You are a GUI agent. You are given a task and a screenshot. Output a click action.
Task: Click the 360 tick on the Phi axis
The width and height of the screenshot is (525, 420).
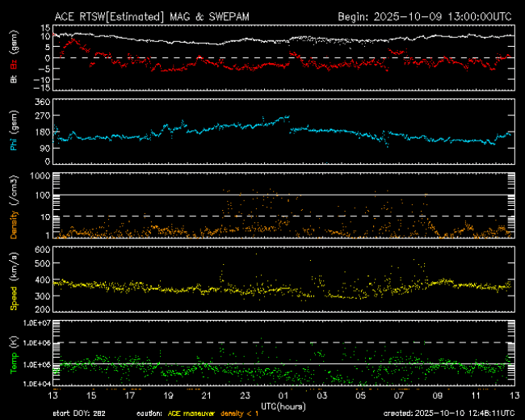(43, 102)
